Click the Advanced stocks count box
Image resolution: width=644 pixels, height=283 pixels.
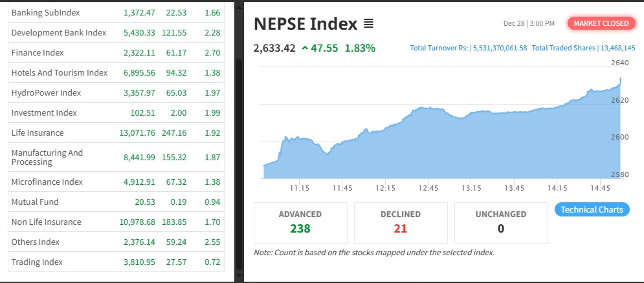pos(300,222)
